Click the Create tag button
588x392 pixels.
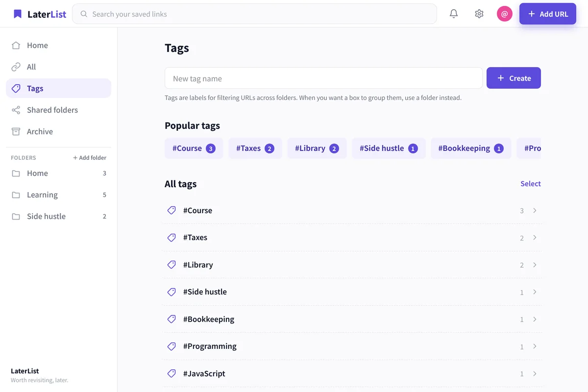point(514,78)
